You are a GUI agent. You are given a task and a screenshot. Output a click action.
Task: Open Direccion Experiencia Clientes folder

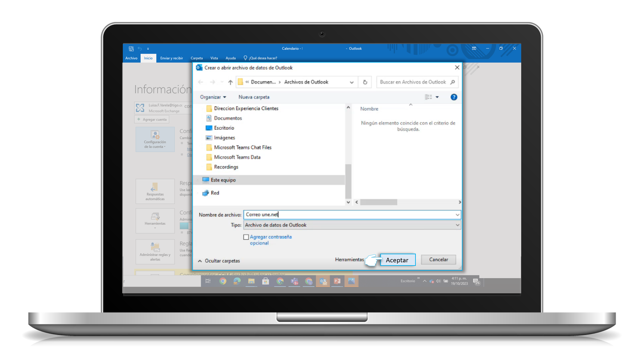pyautogui.click(x=242, y=108)
